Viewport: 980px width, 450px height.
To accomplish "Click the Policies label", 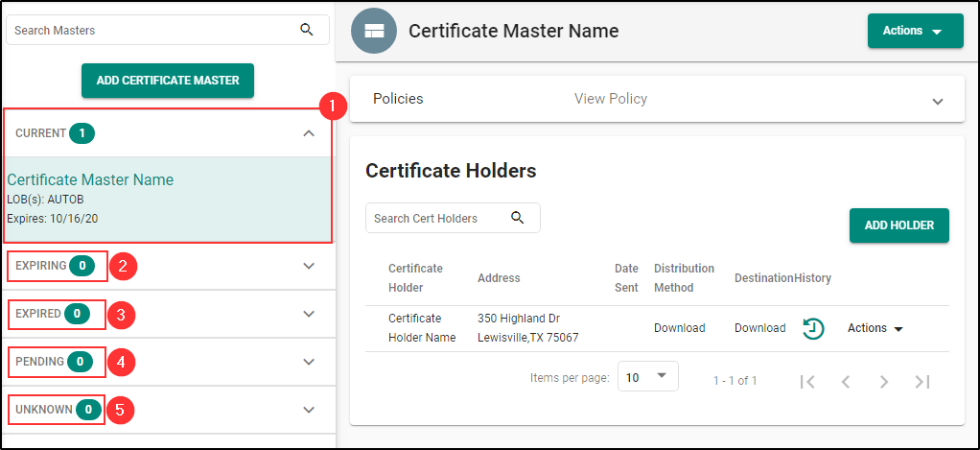I will pos(398,99).
